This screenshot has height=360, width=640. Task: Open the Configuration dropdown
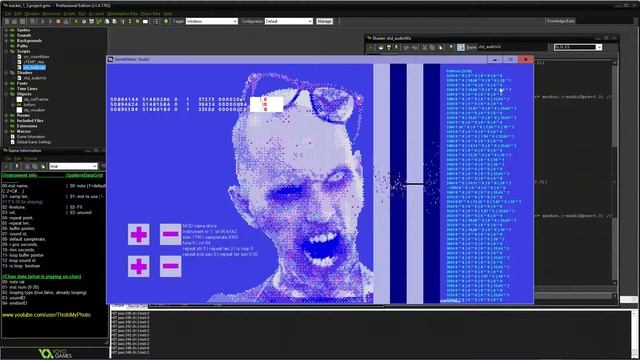289,21
